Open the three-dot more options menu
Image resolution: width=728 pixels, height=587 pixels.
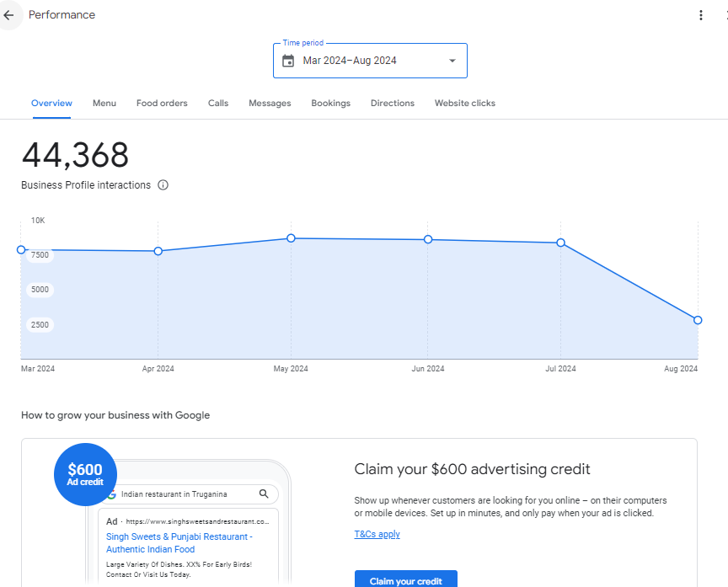(700, 15)
